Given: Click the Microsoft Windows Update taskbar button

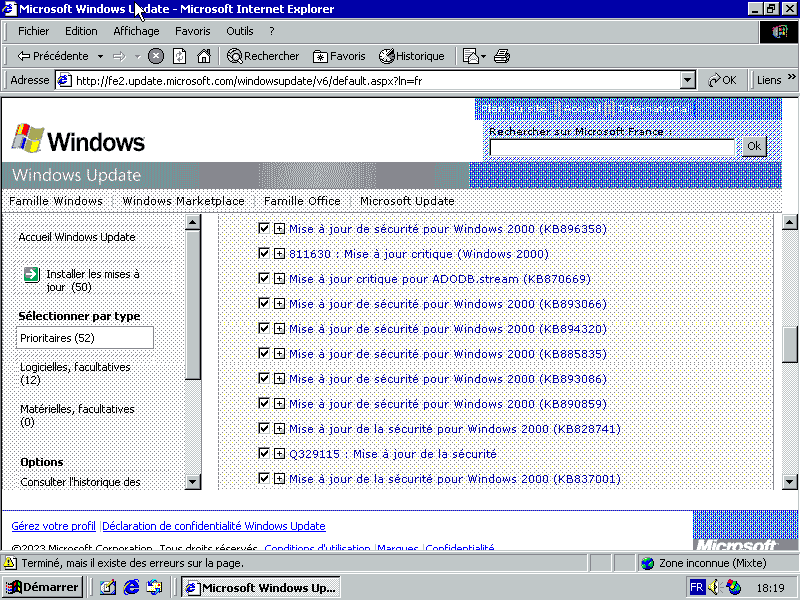Looking at the screenshot, I should [x=260, y=587].
